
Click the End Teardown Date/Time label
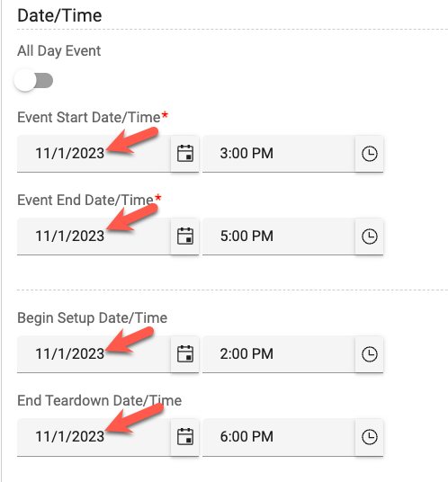pyautogui.click(x=99, y=400)
